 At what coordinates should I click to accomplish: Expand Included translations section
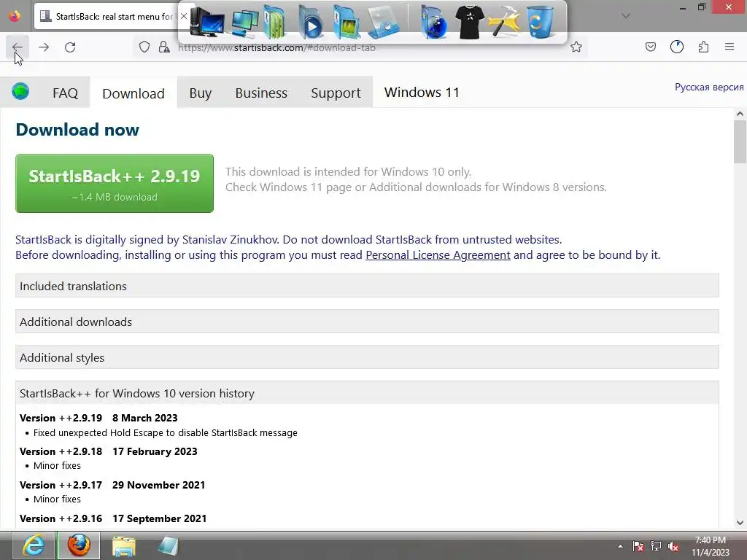tap(367, 286)
